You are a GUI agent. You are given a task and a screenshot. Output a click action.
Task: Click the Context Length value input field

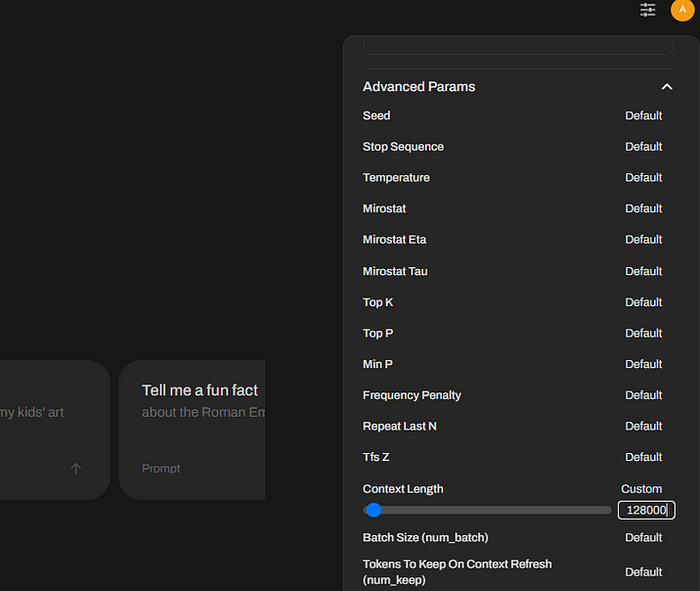pyautogui.click(x=645, y=510)
